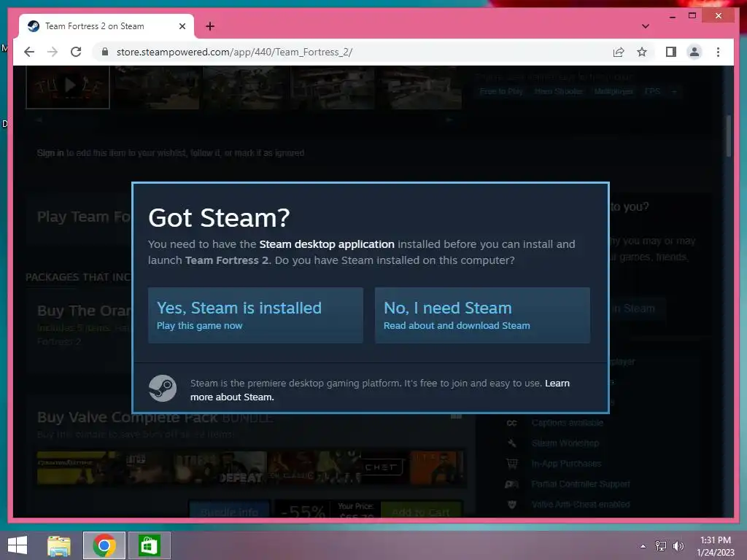Viewport: 747px width, 560px height.
Task: Click 'Valve Anti-Cheat enabled' feature link
Action: (581, 505)
